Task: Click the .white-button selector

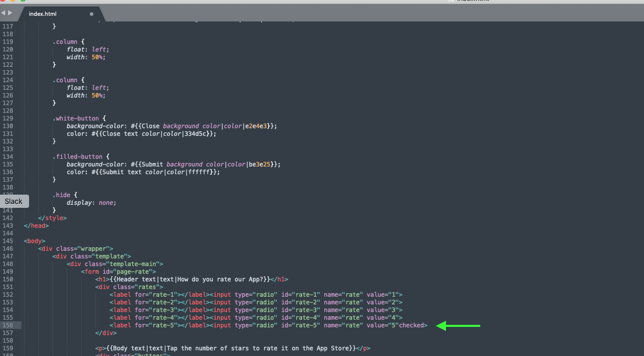Action: [x=76, y=118]
